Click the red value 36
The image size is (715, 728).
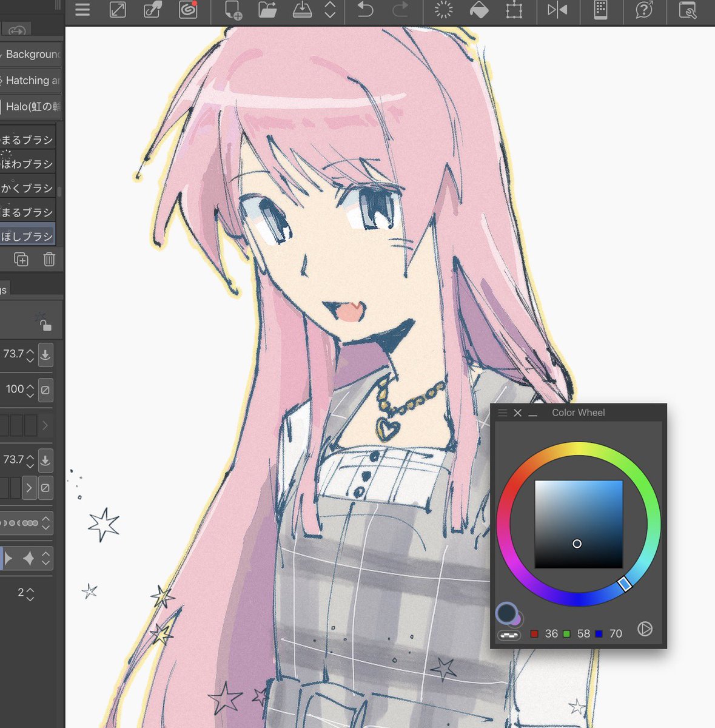click(551, 634)
